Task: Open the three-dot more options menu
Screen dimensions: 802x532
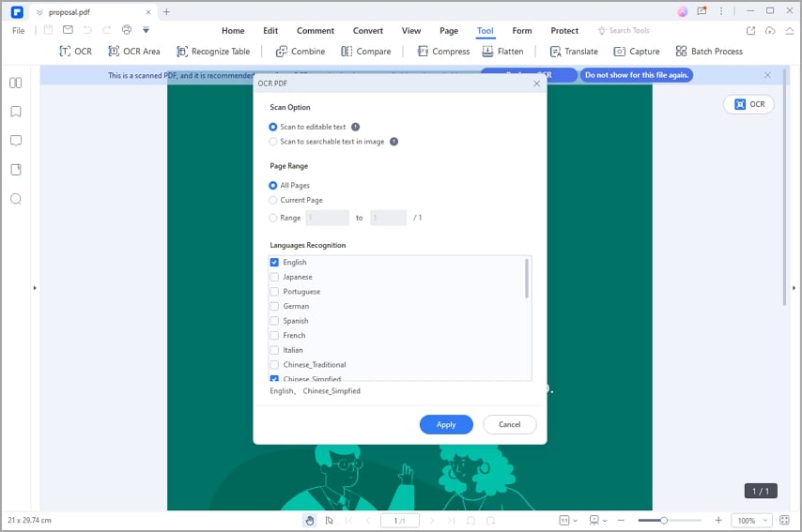Action: click(721, 11)
